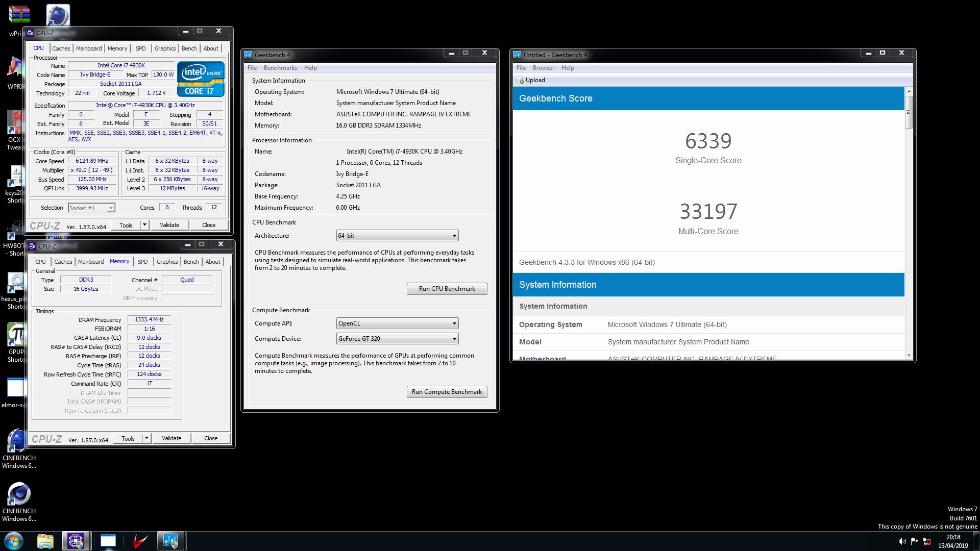Screen dimensions: 980x551
Task: Click the Geekbench taskbar icon
Action: (x=170, y=541)
